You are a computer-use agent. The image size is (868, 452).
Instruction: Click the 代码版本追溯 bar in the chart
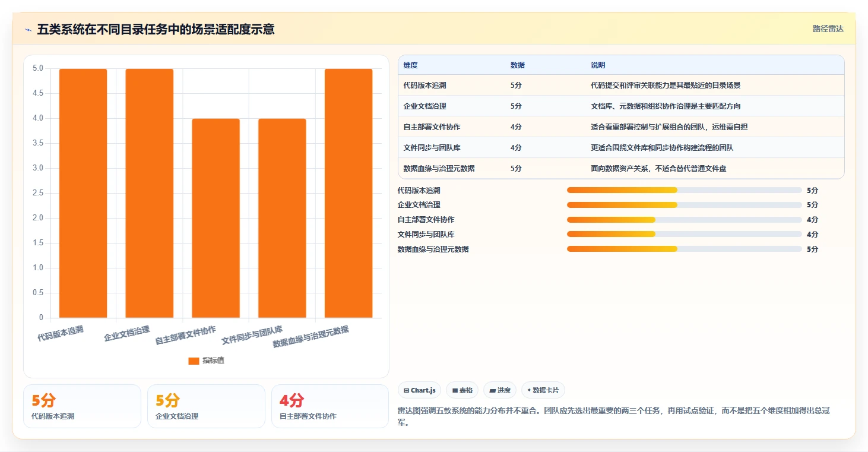pos(83,193)
